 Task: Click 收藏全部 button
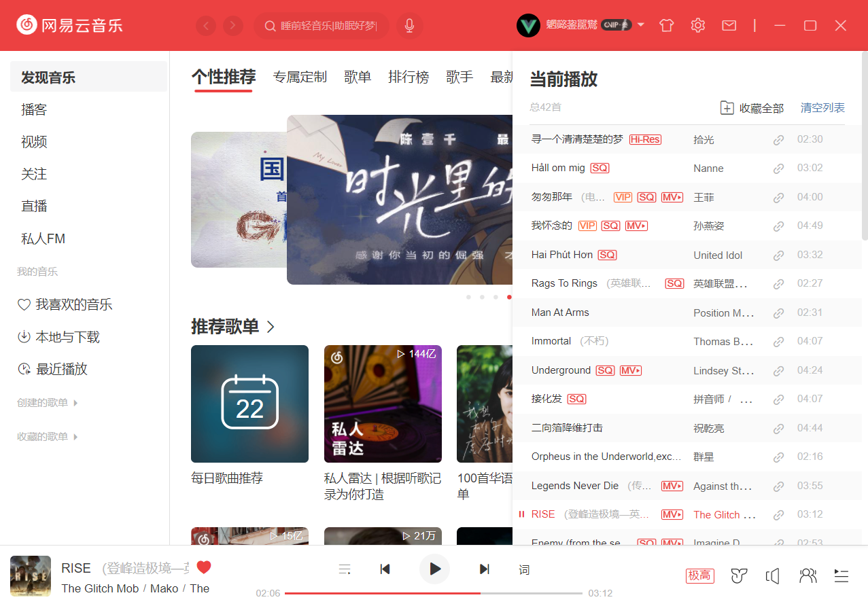pyautogui.click(x=752, y=108)
